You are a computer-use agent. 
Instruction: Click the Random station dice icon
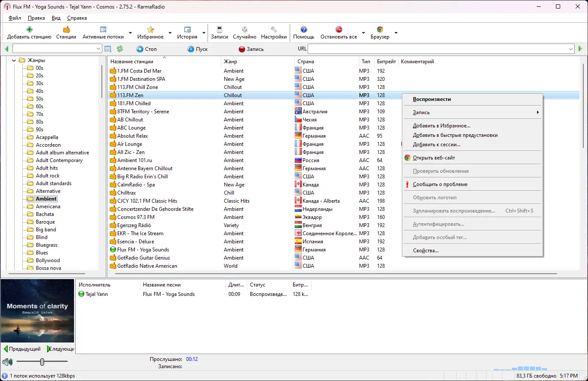[245, 30]
